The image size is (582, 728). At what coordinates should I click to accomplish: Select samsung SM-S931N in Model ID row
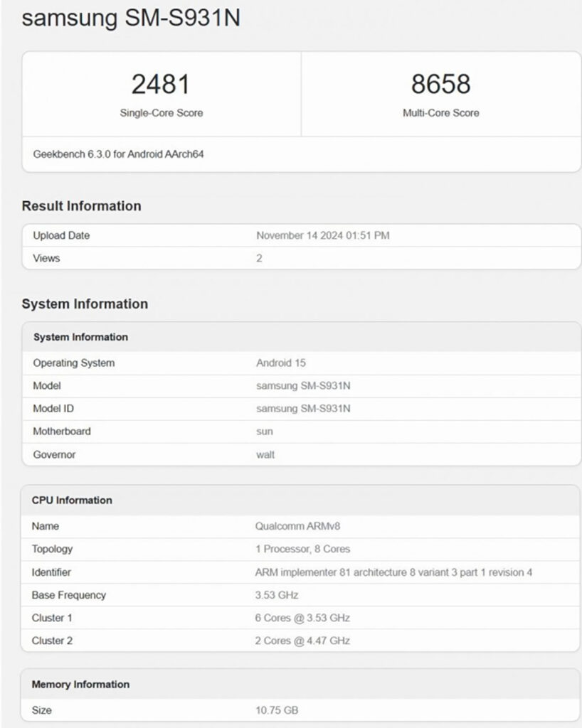(303, 409)
